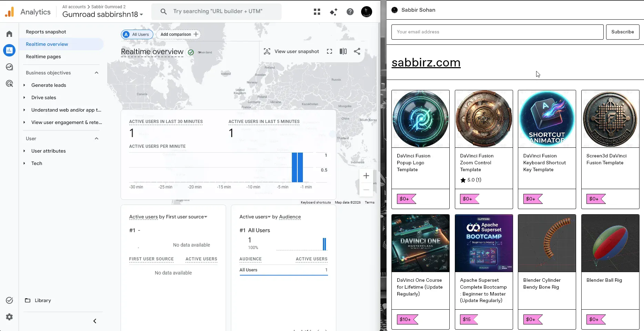Zoom out on the map
This screenshot has width=644, height=331.
(366, 189)
